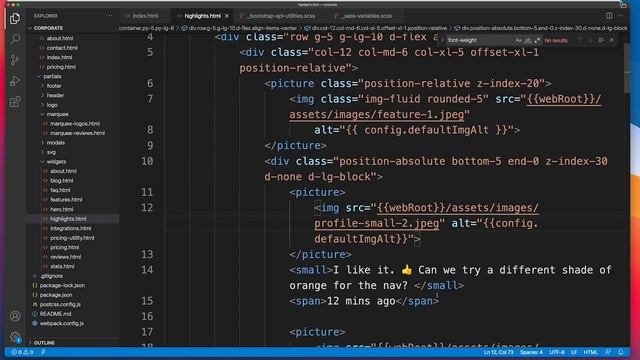Expand the header folder

point(55,95)
